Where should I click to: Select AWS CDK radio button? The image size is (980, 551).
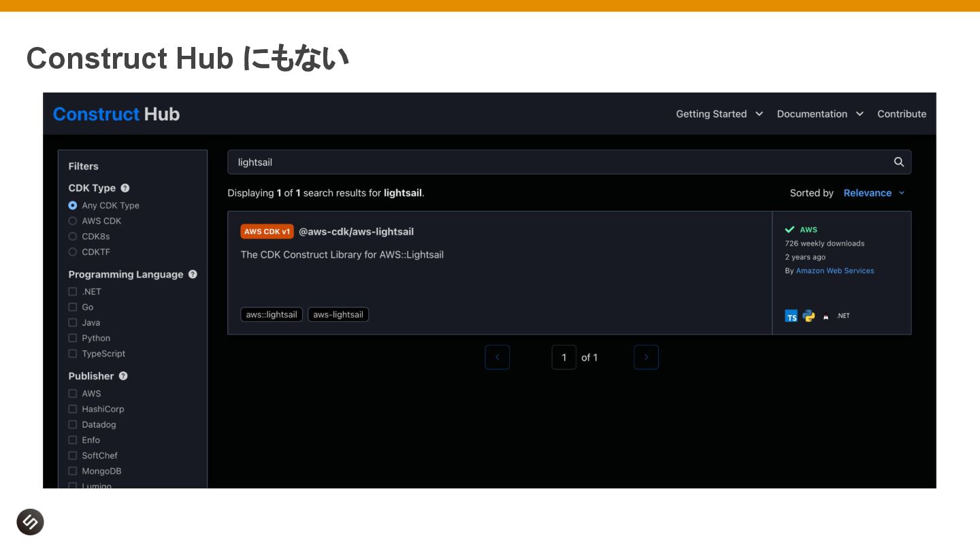pyautogui.click(x=72, y=221)
